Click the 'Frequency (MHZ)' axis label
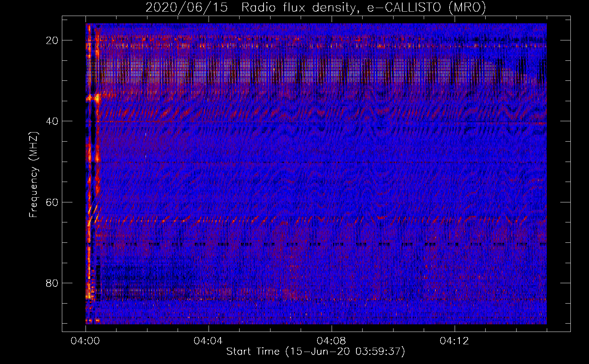The height and width of the screenshot is (364, 589). coord(33,174)
